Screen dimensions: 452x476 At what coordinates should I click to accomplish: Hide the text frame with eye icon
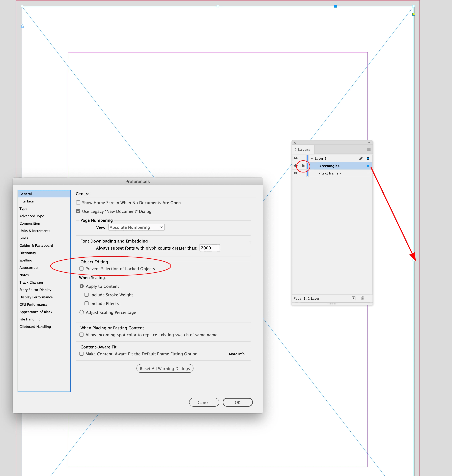coord(296,173)
